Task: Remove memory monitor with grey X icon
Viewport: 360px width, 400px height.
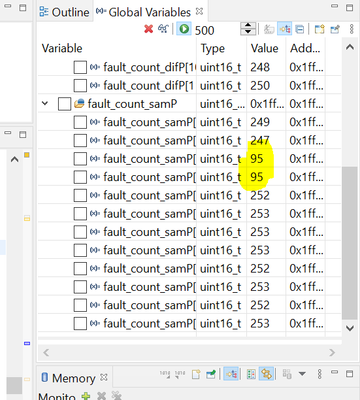Action: (x=101, y=396)
